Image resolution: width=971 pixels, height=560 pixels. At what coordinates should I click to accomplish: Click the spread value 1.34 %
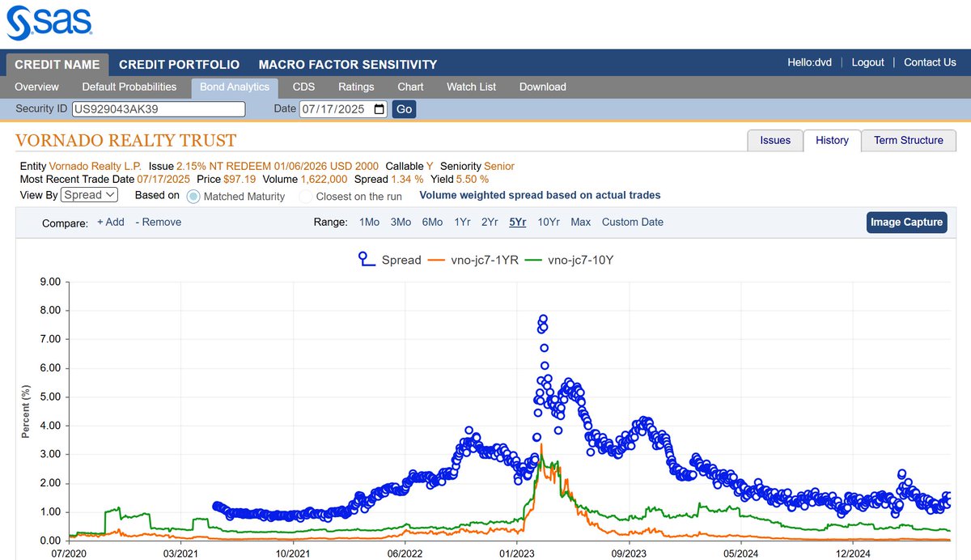(x=407, y=179)
